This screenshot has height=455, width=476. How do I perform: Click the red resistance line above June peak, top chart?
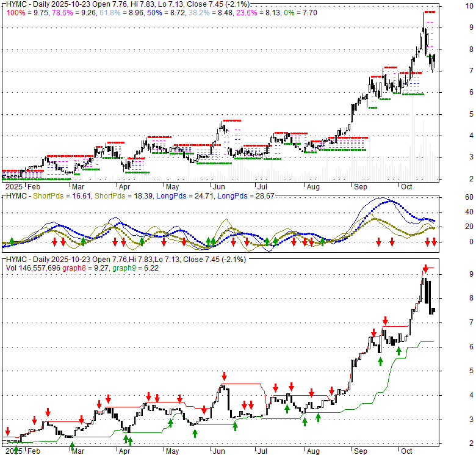coord(232,120)
